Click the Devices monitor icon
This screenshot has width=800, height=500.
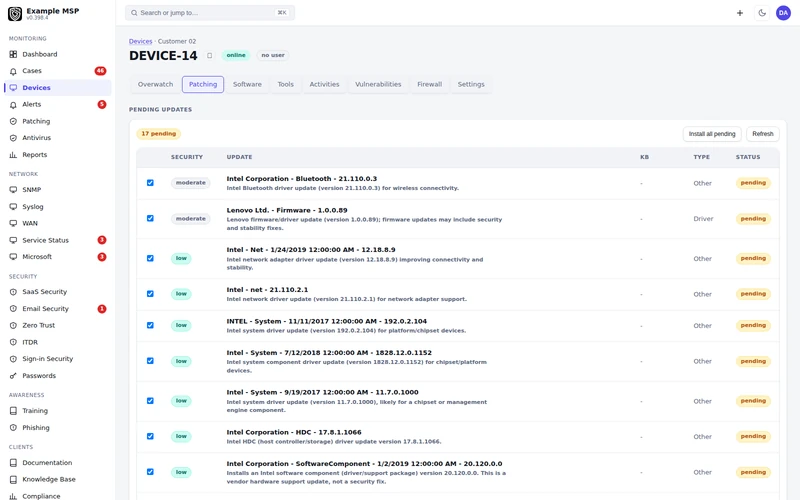tap(13, 88)
